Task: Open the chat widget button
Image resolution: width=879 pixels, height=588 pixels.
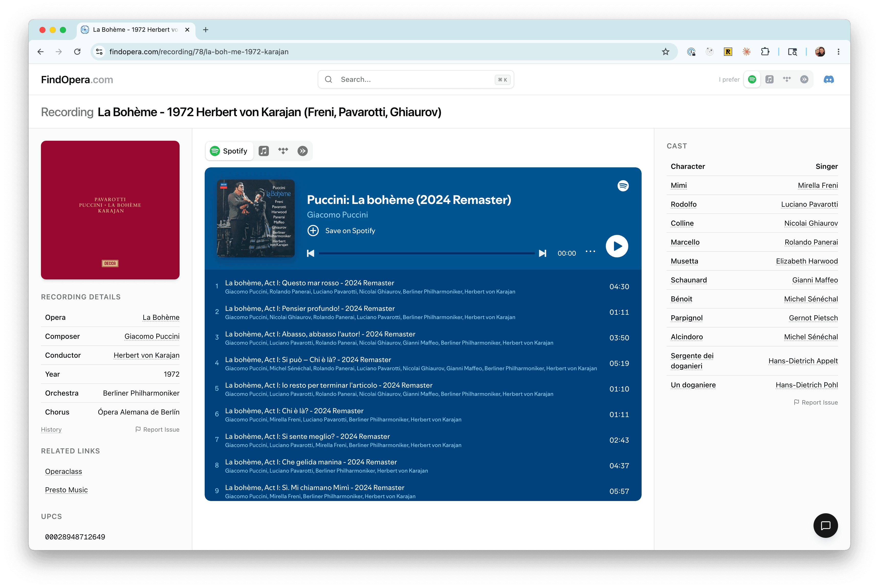Action: coord(825,526)
